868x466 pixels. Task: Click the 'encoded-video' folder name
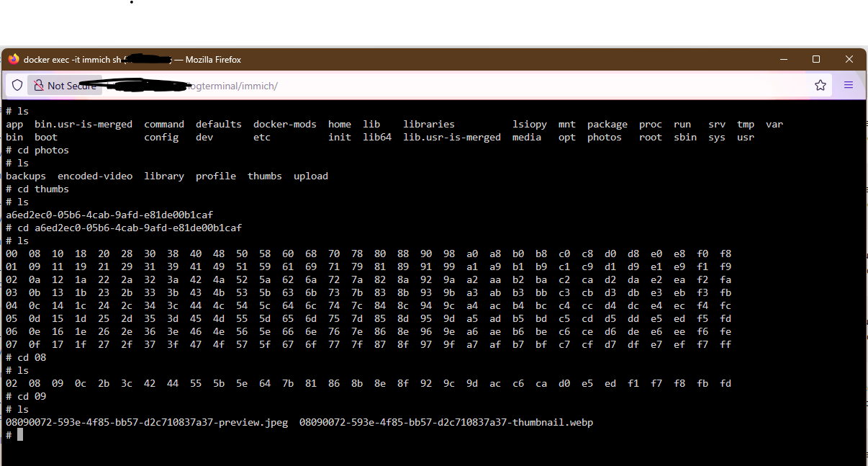(x=95, y=176)
